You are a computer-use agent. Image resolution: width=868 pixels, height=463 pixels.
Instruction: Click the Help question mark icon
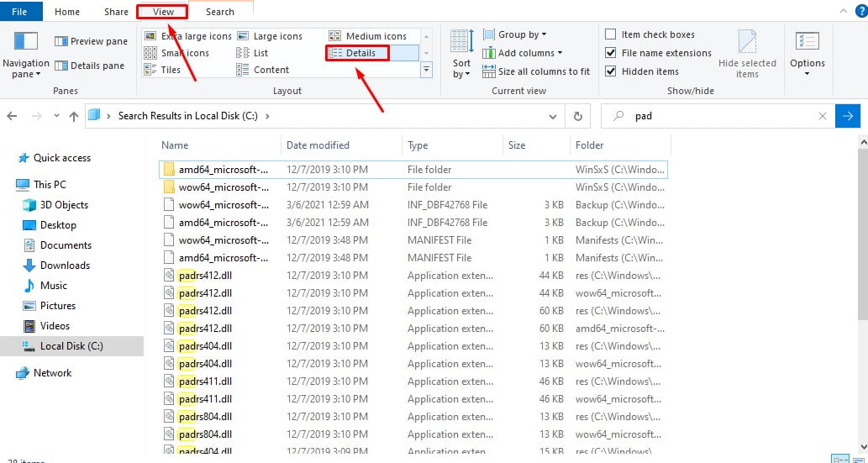coord(860,11)
